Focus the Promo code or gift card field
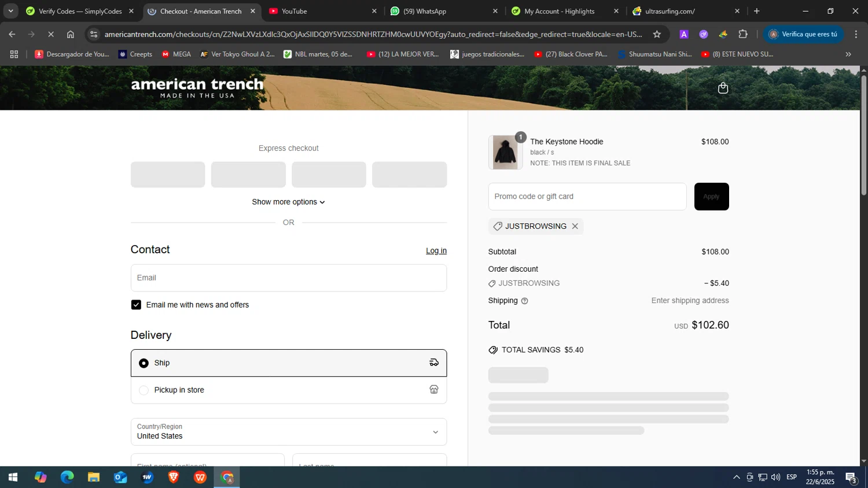868x488 pixels. point(587,197)
